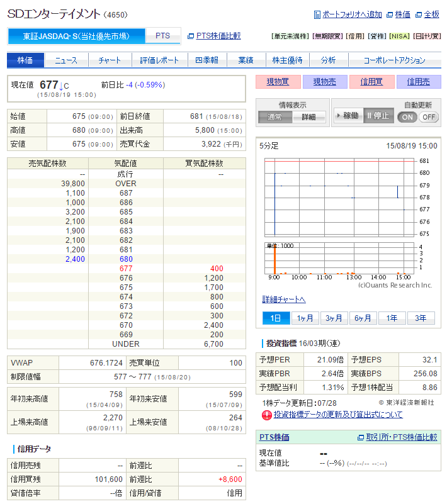Start updates with 稼働 button
The width and height of the screenshot is (447, 504).
click(349, 115)
